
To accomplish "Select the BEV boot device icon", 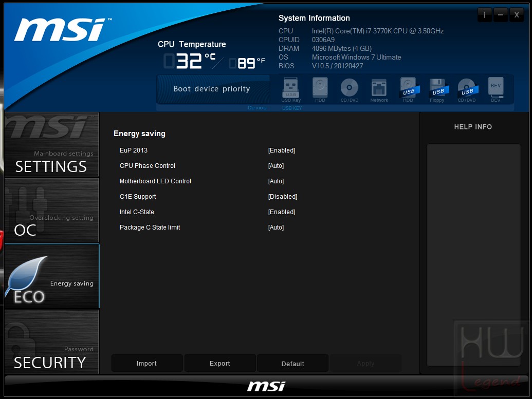I will [496, 90].
